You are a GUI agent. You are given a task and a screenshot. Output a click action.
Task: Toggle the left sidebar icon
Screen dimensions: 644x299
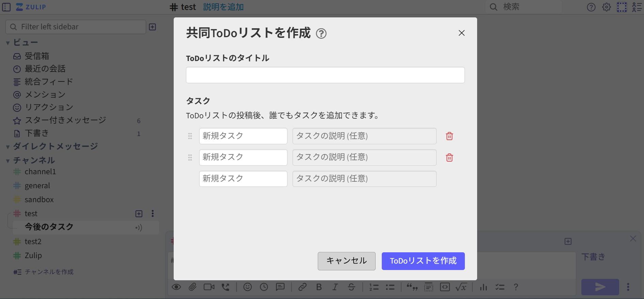click(6, 7)
